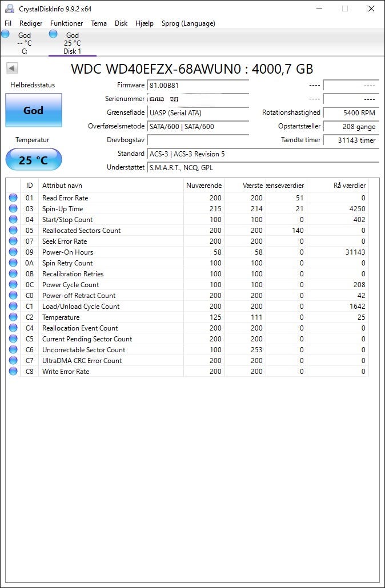The height and width of the screenshot is (588, 385).
Task: Open the Rediger menu
Action: [31, 23]
